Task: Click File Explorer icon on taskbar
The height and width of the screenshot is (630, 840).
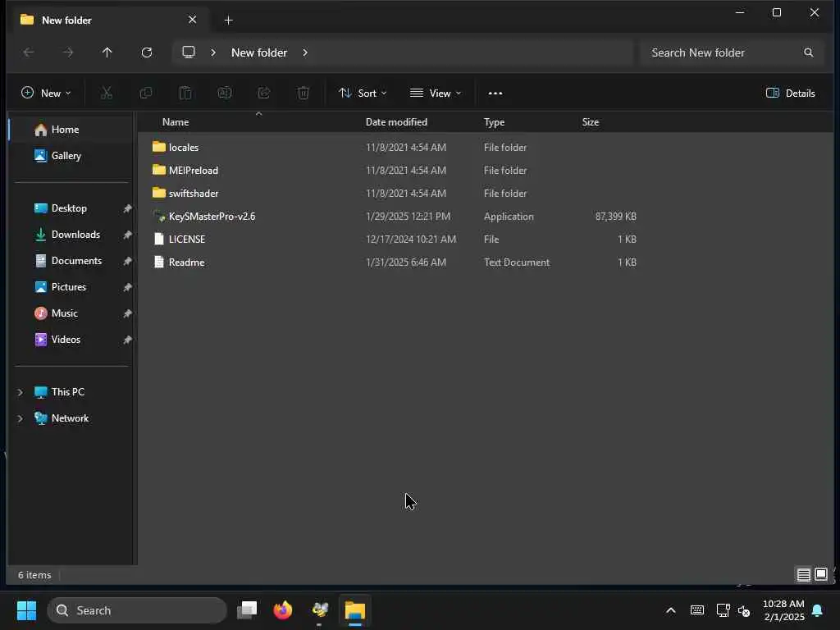Action: [x=354, y=610]
